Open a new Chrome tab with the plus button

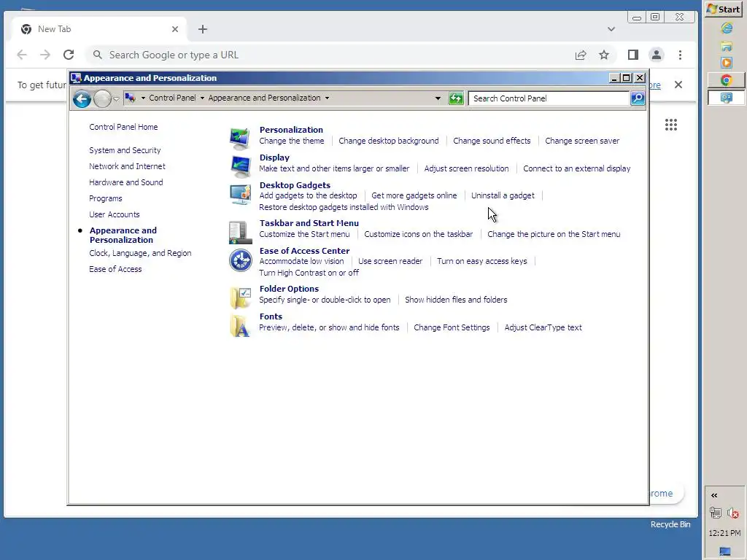(x=203, y=29)
